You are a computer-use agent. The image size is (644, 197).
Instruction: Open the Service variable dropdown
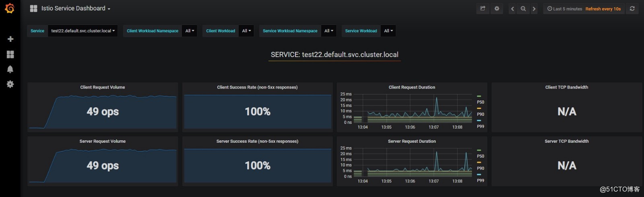83,31
